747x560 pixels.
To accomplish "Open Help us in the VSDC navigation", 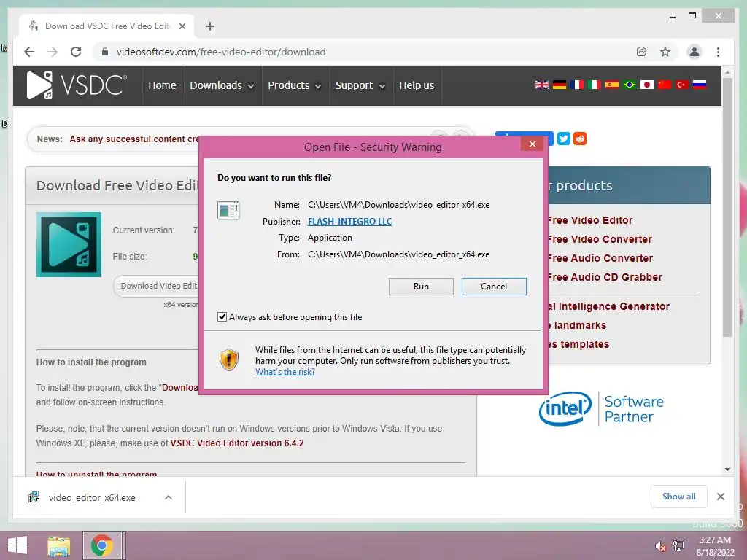I will [x=417, y=85].
